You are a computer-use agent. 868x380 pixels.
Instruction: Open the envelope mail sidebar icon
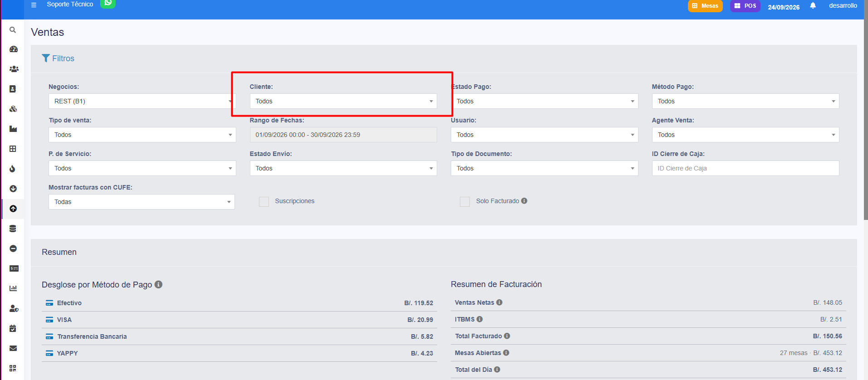[13, 348]
